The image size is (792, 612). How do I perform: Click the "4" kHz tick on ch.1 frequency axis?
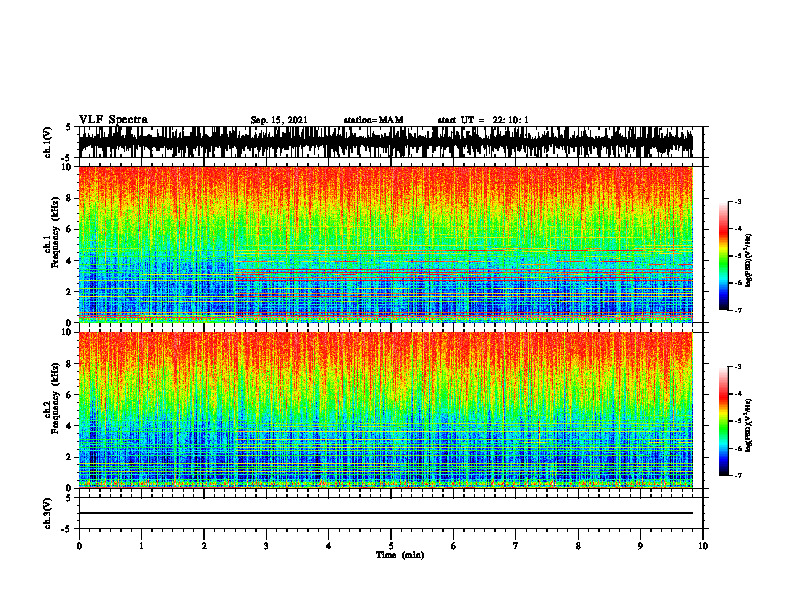coord(70,261)
